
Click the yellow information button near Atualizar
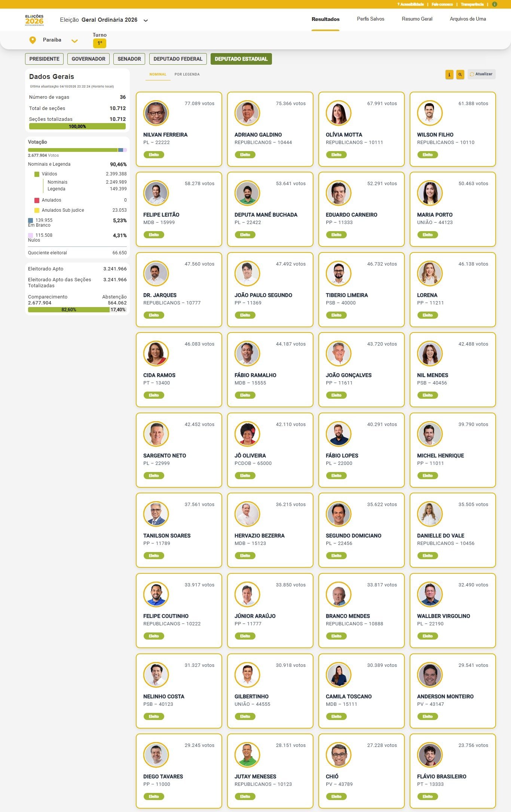449,74
